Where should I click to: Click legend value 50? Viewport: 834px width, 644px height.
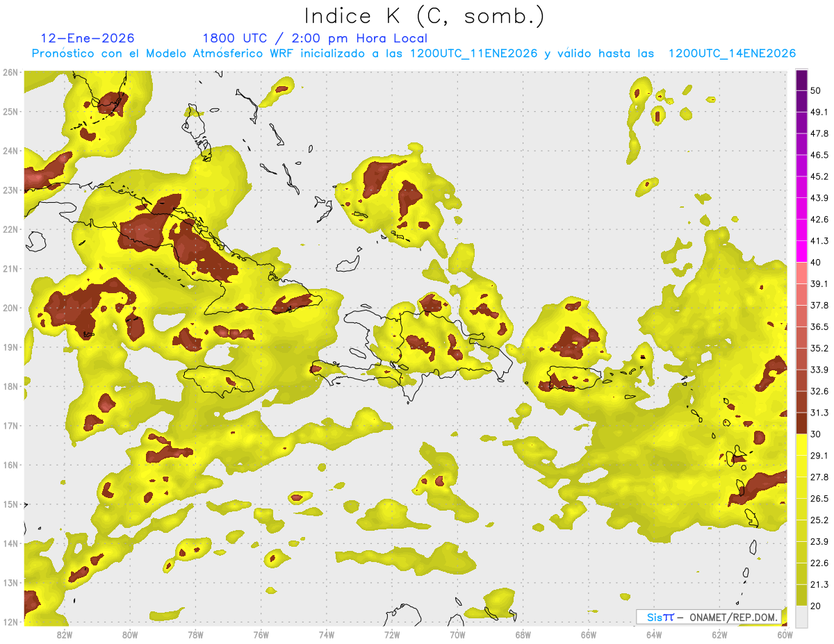pyautogui.click(x=817, y=90)
